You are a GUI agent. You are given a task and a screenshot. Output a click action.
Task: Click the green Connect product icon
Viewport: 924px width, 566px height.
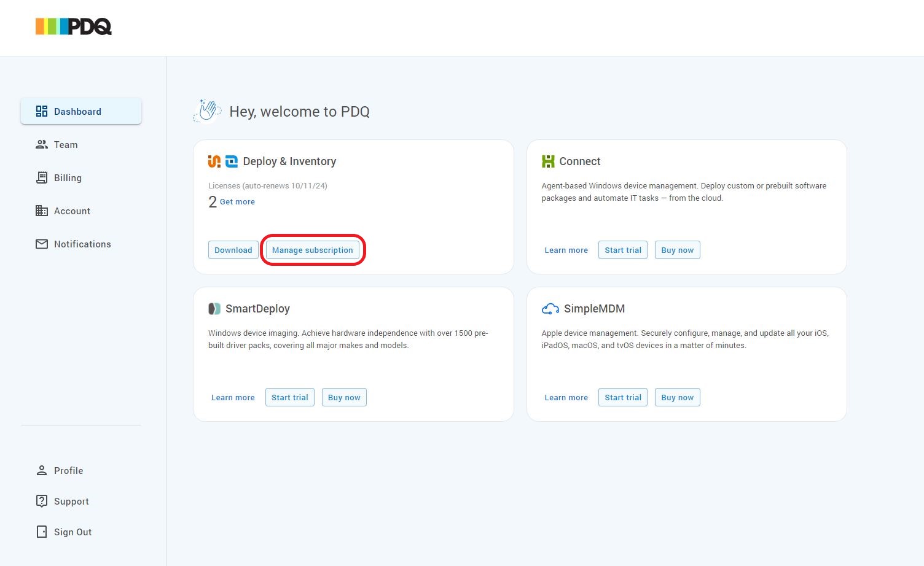coord(548,161)
